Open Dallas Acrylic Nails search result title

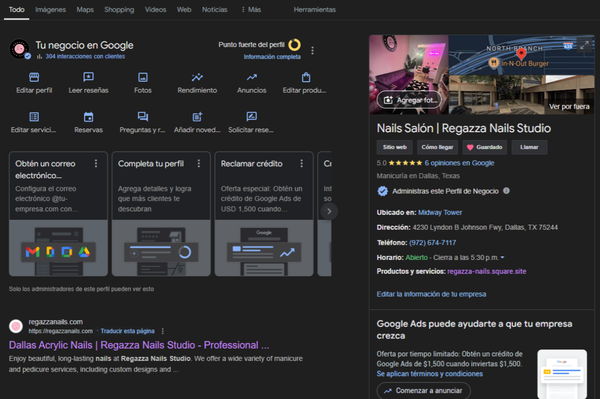click(x=139, y=345)
